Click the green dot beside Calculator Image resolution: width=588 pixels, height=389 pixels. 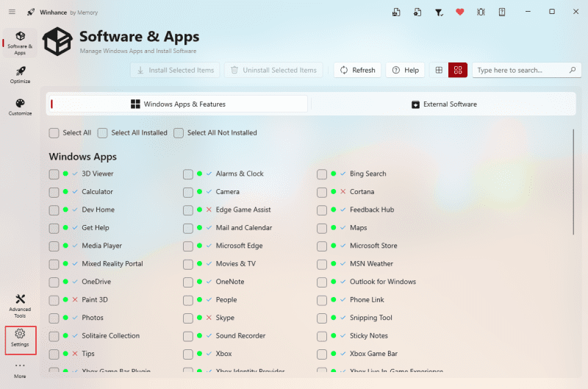tap(65, 192)
